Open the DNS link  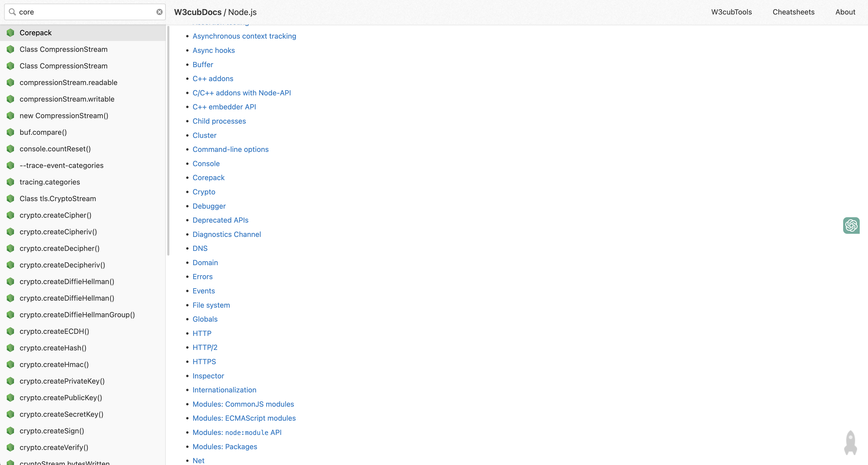200,249
